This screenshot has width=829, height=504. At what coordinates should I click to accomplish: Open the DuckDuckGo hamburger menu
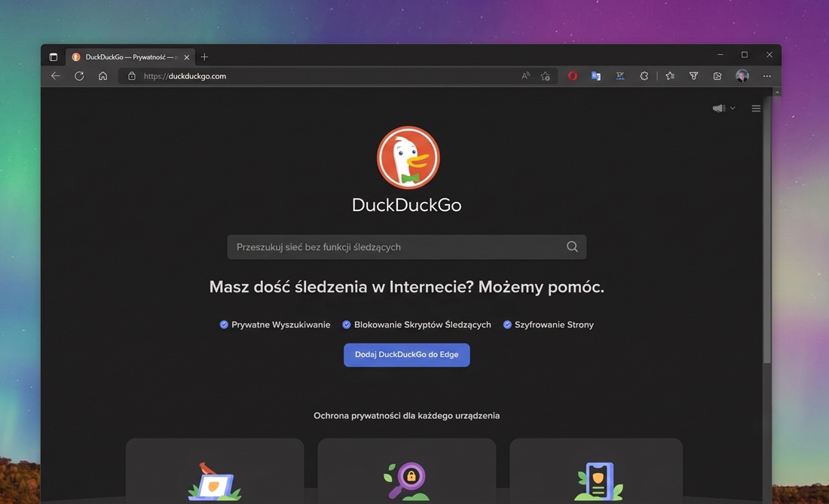756,108
